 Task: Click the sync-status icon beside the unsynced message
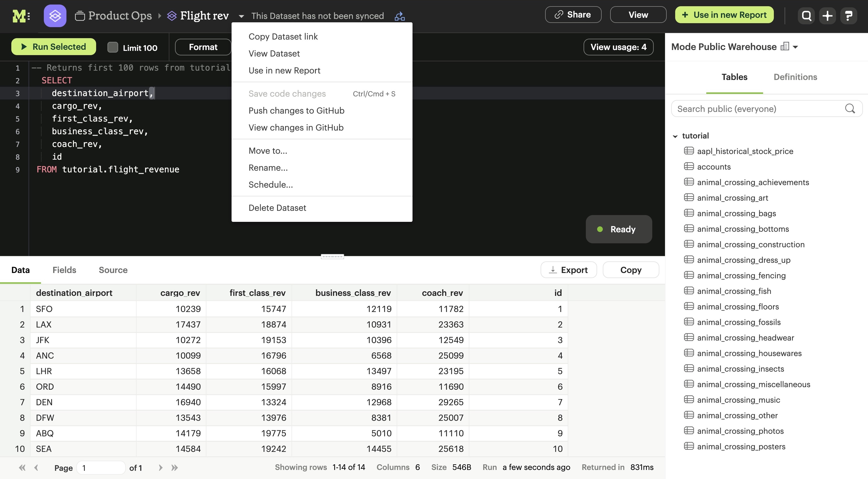coord(400,16)
